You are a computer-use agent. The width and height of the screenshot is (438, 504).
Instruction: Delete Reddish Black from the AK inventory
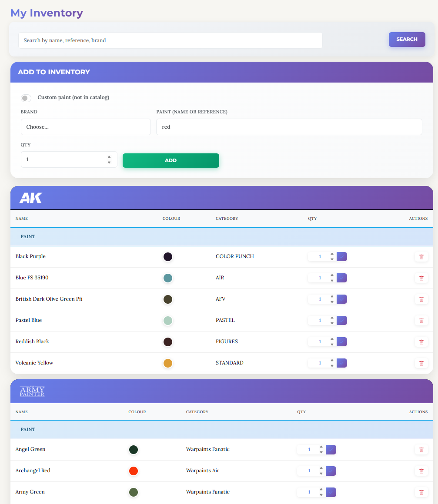[x=421, y=342]
